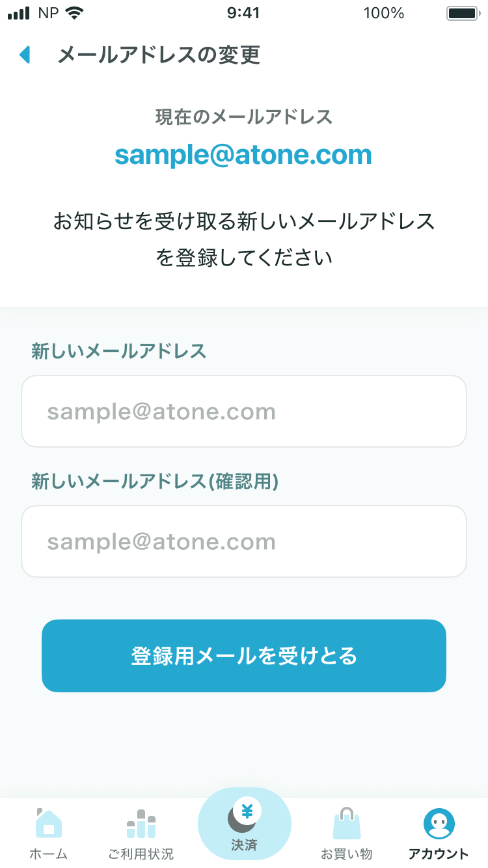The height and width of the screenshot is (868, 488).
Task: Focus the 新しいメールアドレス input field
Action: (244, 411)
